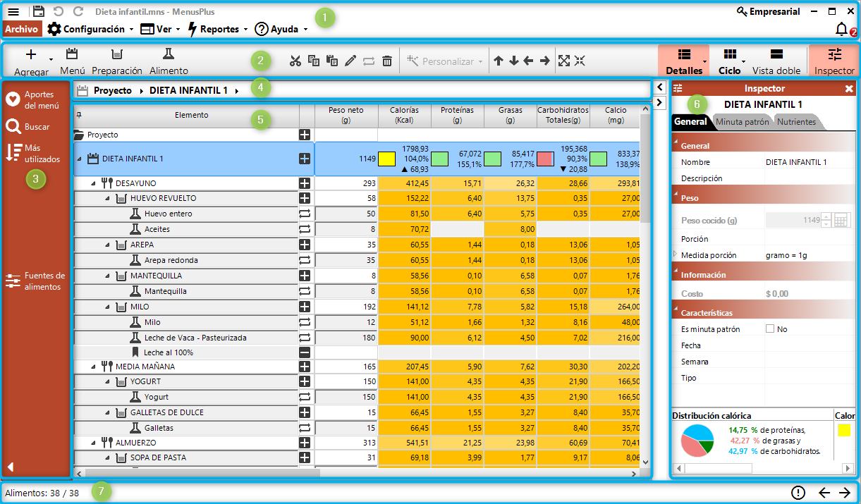
Task: Add a new Menú to the project
Action: point(72,61)
